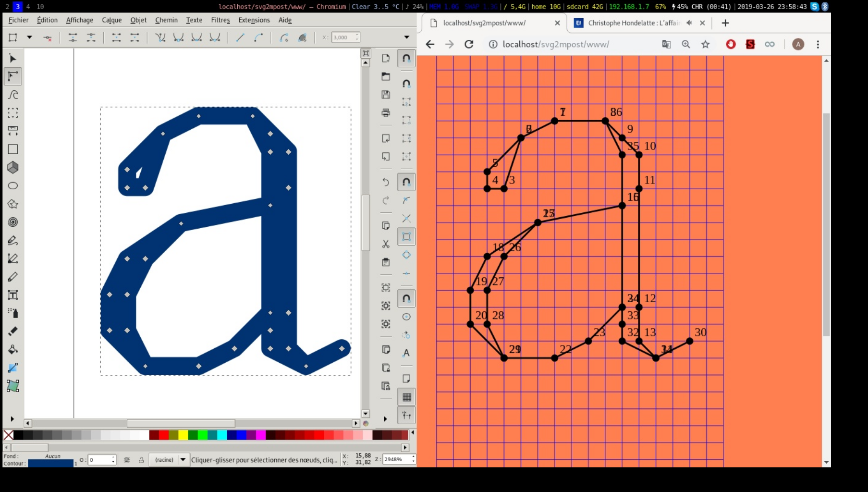The width and height of the screenshot is (868, 492).
Task: Click the Save document icon
Action: pos(386,95)
